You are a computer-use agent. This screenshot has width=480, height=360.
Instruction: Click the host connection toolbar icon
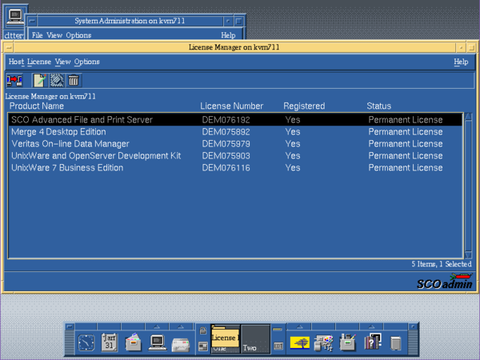coord(14,80)
